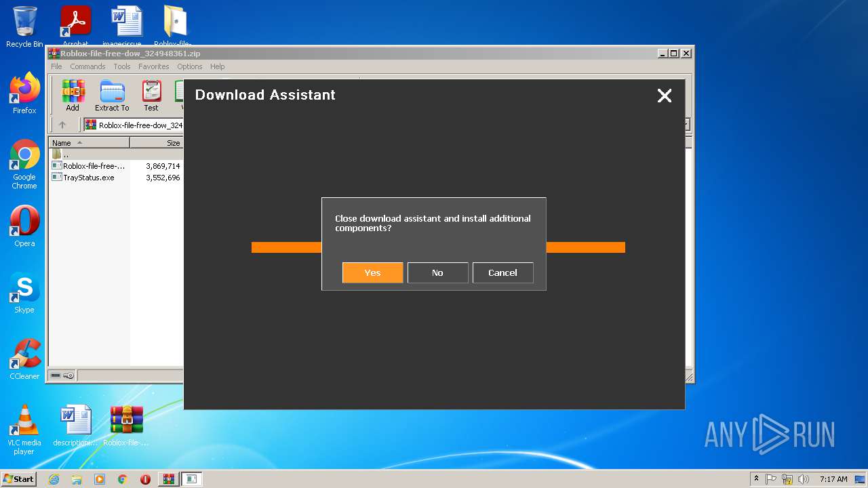Click the 7:17 AM system clock
The width and height of the screenshot is (868, 488).
(x=833, y=479)
